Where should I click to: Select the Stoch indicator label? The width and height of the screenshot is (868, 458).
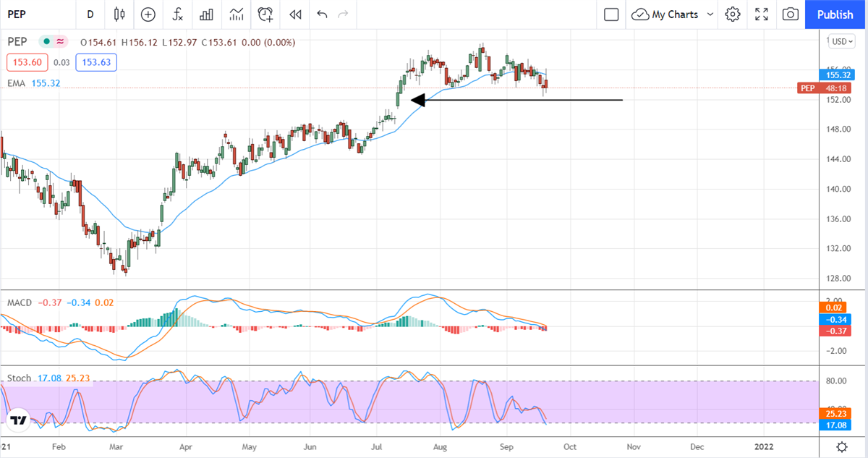[20, 378]
